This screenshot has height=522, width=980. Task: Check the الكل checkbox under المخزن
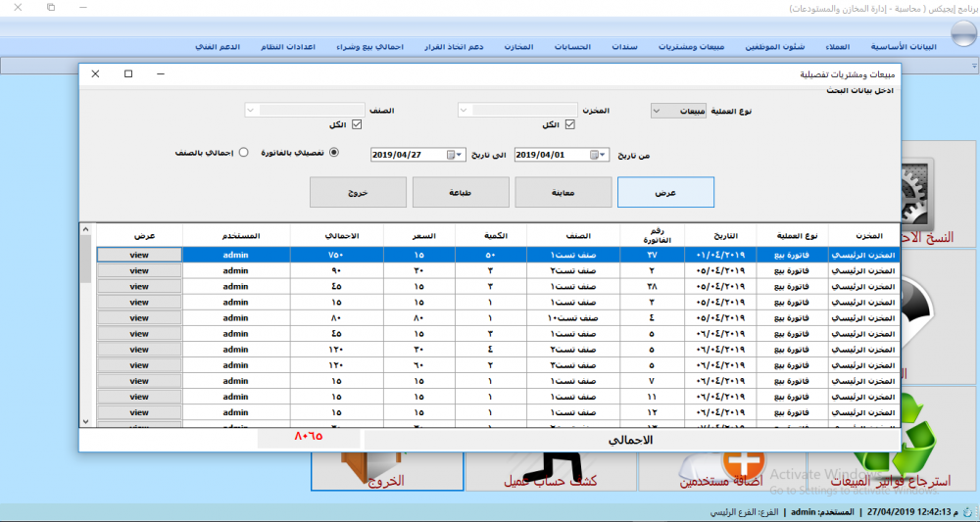pyautogui.click(x=569, y=125)
